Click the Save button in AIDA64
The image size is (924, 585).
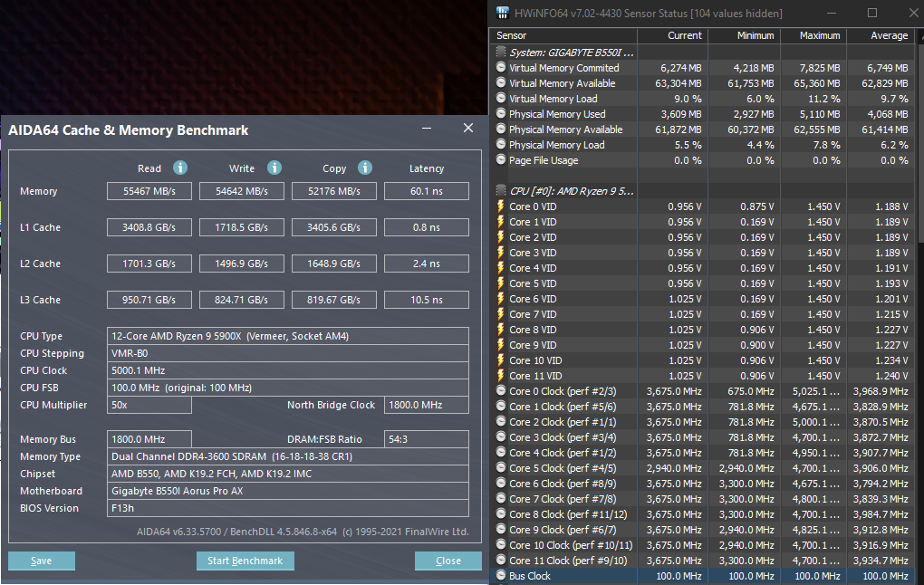coord(42,561)
